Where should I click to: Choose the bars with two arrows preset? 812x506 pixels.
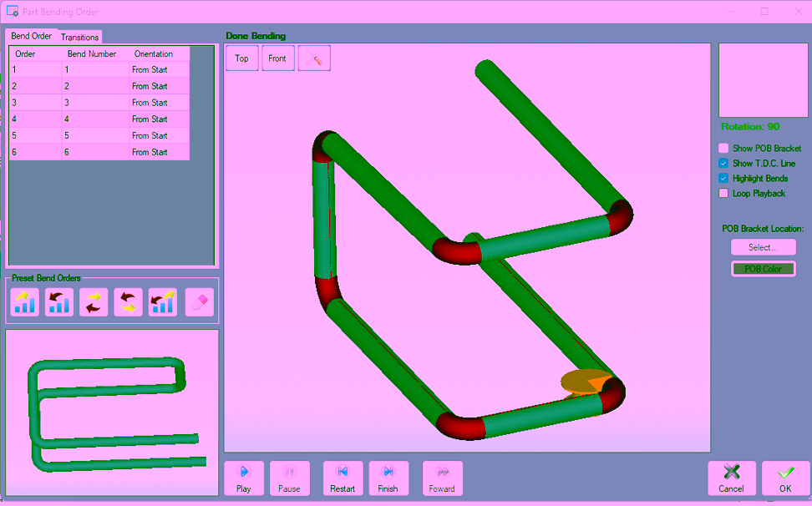click(x=163, y=302)
